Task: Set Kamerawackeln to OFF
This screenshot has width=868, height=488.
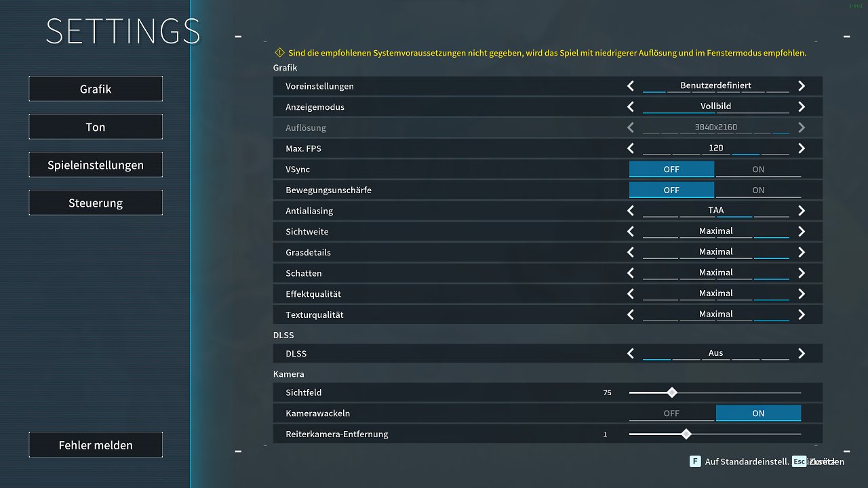Action: pos(671,413)
